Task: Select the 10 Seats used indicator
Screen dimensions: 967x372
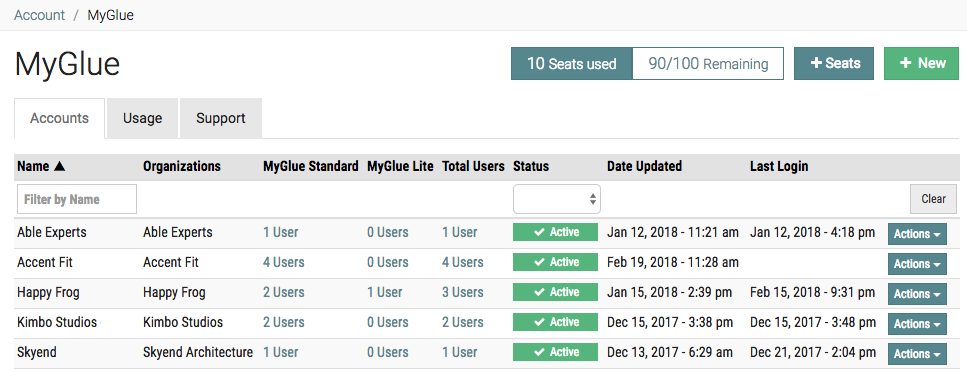Action: tap(572, 64)
